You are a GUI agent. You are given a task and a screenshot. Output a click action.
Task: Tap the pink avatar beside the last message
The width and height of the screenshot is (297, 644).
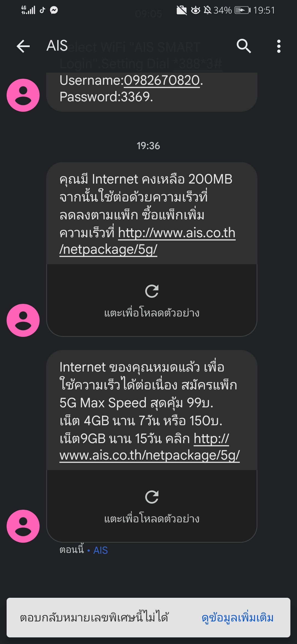point(23,526)
